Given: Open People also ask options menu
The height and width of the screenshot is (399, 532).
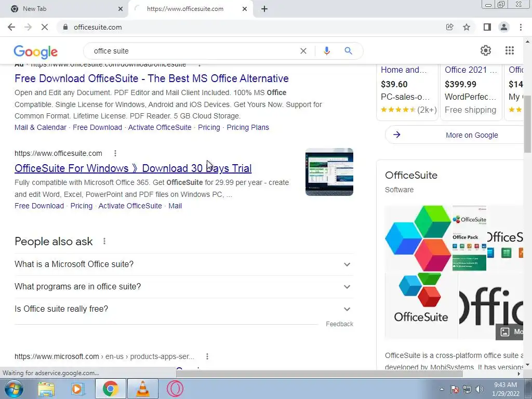Looking at the screenshot, I should pos(104,241).
